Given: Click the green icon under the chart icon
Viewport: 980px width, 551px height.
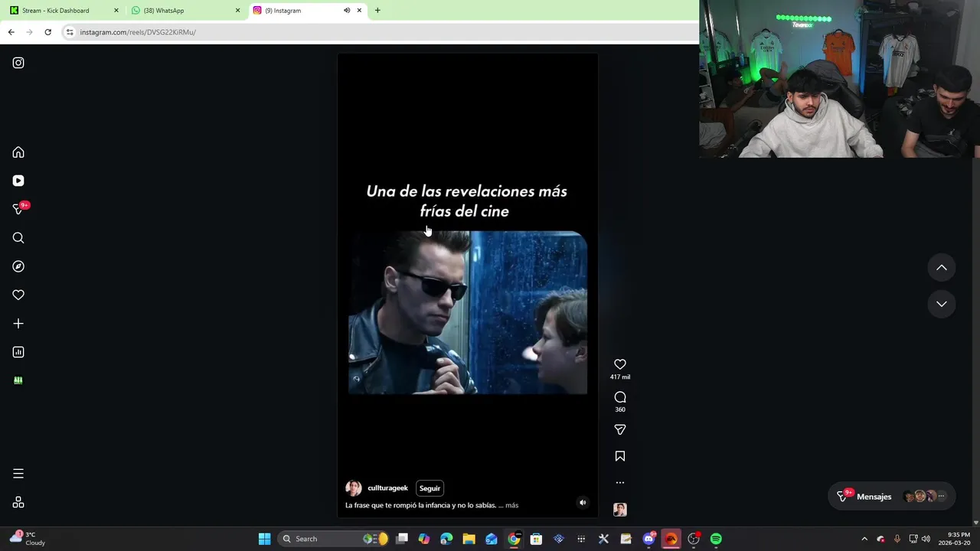Looking at the screenshot, I should coord(18,380).
